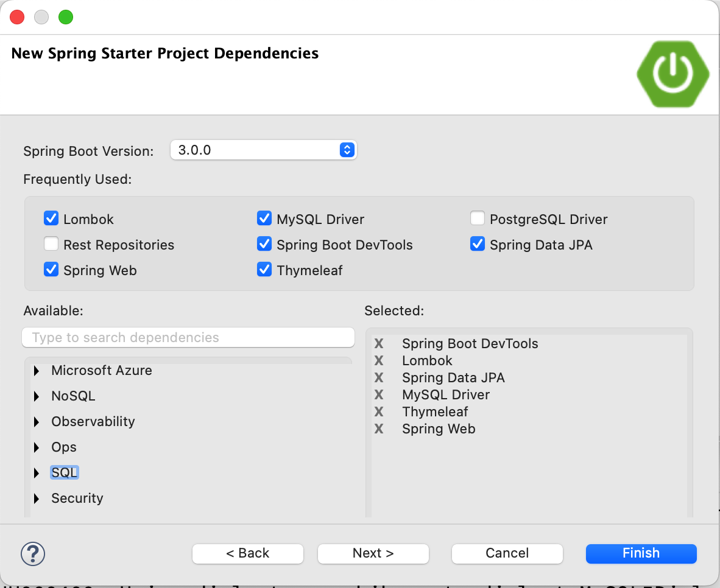Click X beside Spring Data JPA

point(379,378)
